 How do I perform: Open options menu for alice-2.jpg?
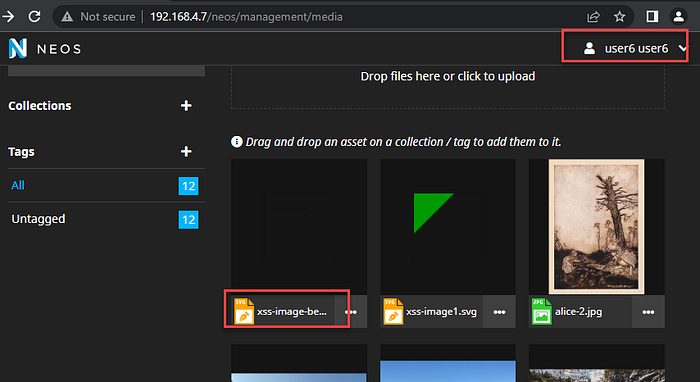tap(648, 312)
